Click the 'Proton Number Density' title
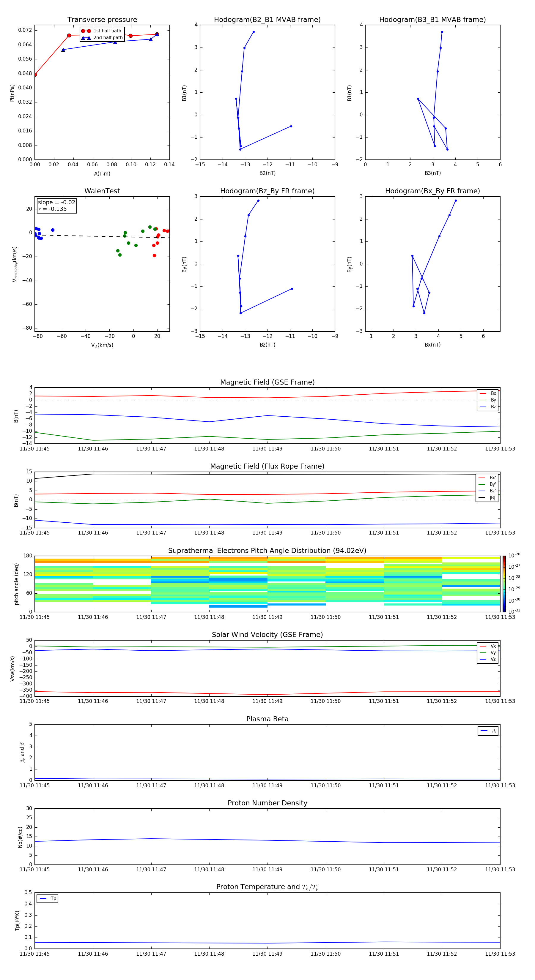This screenshot has width=535, height=980. 267,803
